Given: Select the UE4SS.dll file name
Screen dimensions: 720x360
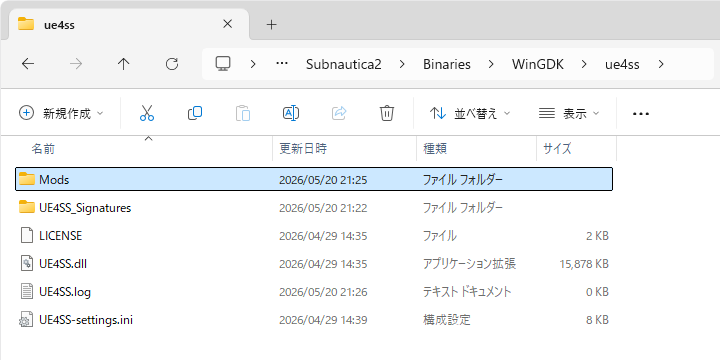Looking at the screenshot, I should pyautogui.click(x=63, y=264).
